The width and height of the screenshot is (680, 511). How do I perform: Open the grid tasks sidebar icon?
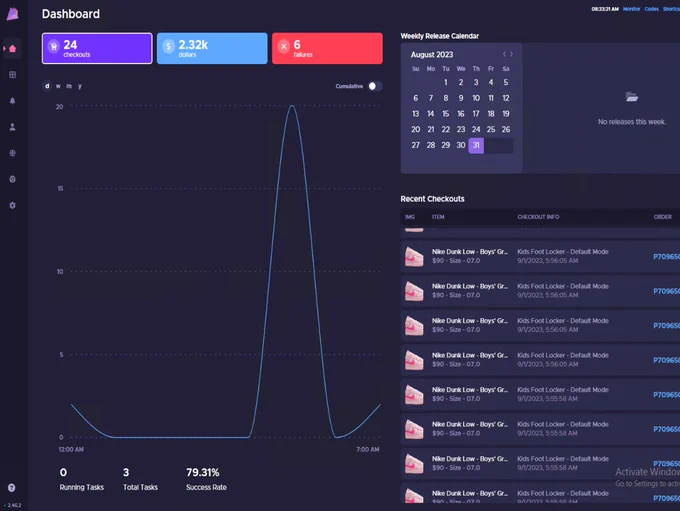[13, 75]
